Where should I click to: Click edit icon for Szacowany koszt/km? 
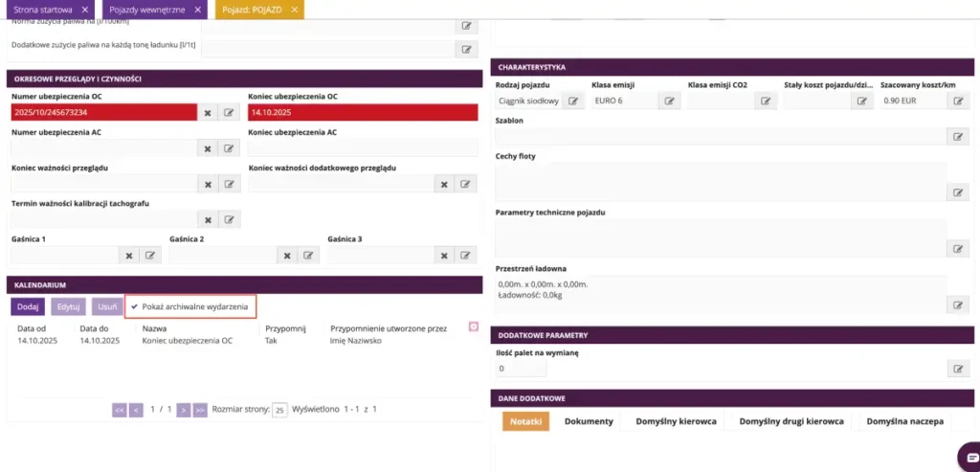pyautogui.click(x=957, y=101)
